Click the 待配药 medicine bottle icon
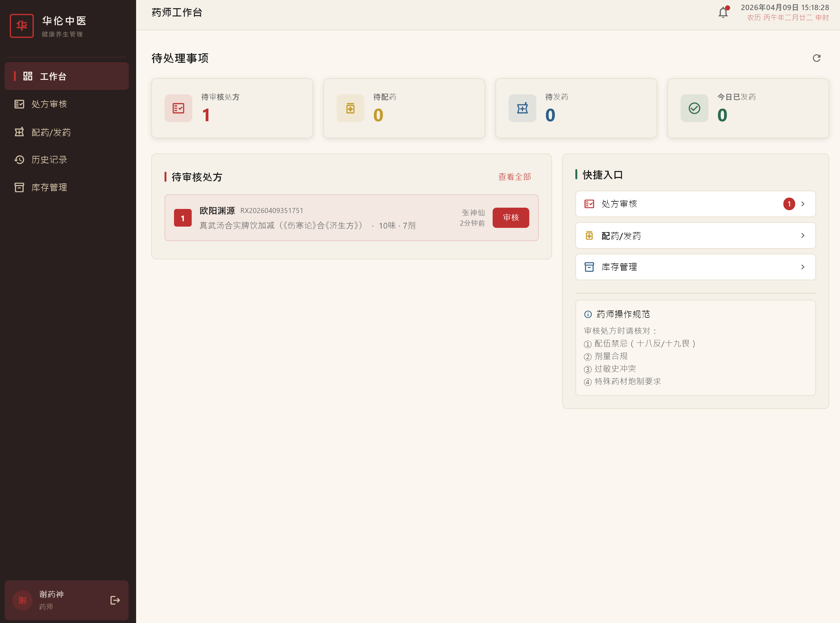This screenshot has height=623, width=840. 350,108
